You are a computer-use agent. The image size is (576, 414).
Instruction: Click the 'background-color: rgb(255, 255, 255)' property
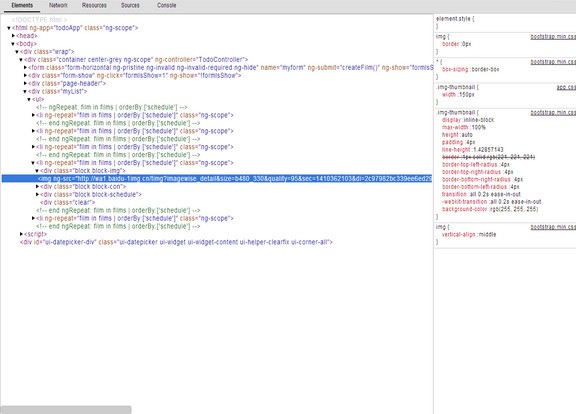click(x=490, y=209)
